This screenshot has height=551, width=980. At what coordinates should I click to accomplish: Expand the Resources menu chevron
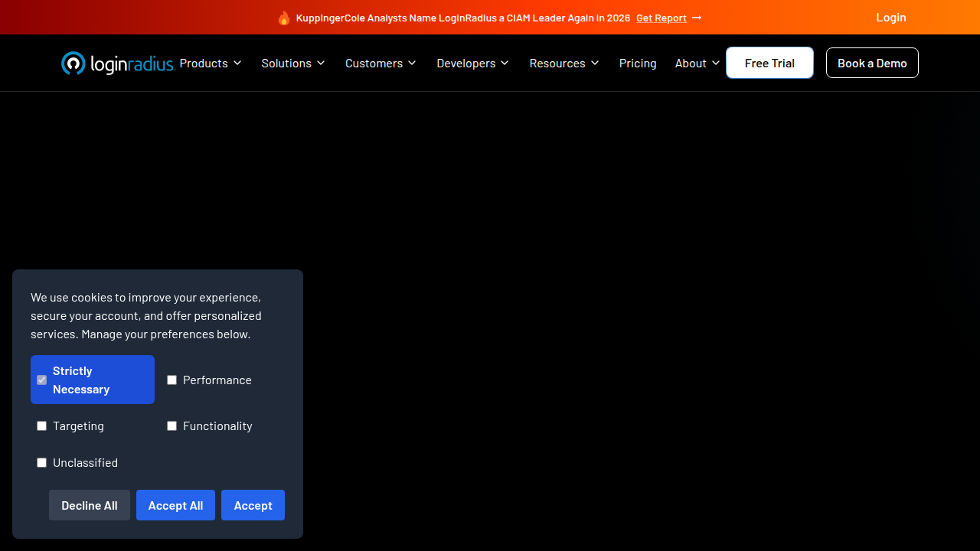pos(595,63)
